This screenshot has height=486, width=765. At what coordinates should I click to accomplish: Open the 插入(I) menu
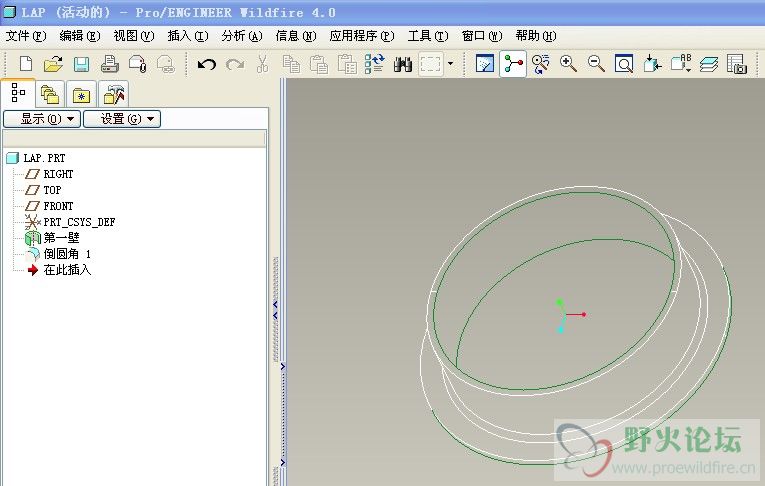click(x=188, y=36)
